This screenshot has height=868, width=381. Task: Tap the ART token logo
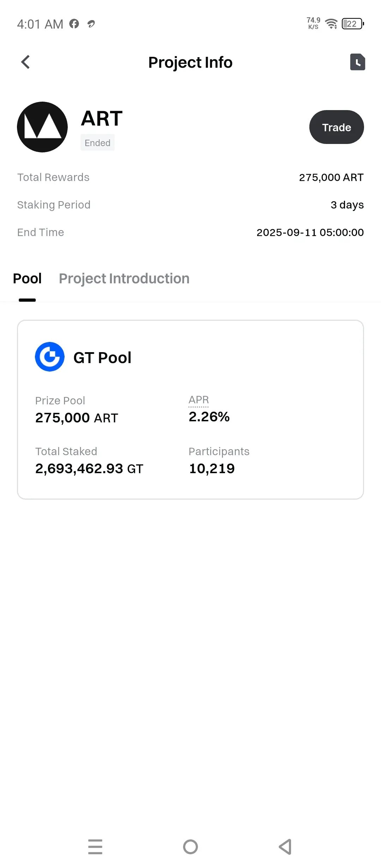pyautogui.click(x=42, y=127)
